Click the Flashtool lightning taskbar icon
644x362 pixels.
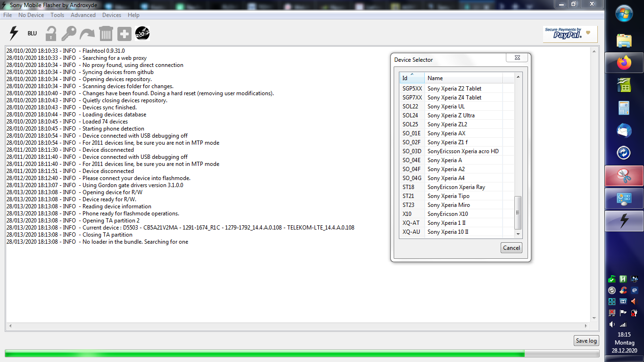[x=624, y=221]
